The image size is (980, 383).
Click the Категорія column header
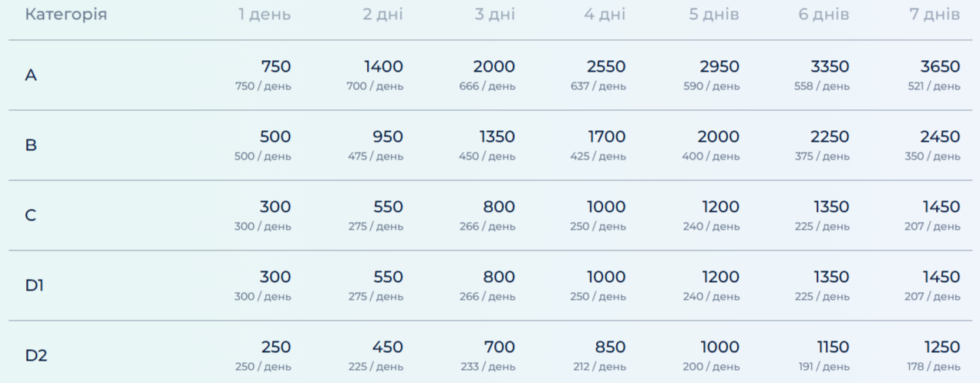tap(66, 15)
